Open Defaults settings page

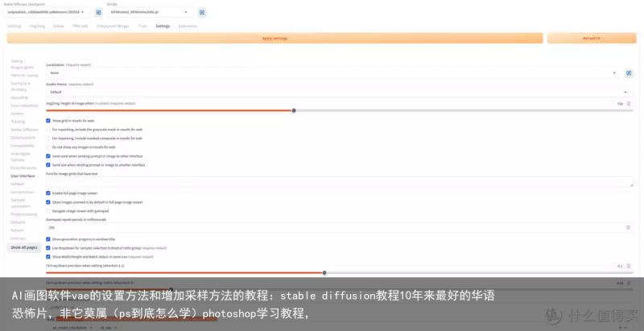pos(18,222)
